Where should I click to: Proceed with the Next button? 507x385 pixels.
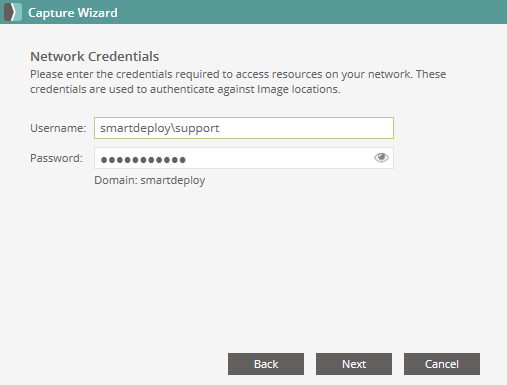[x=354, y=364]
